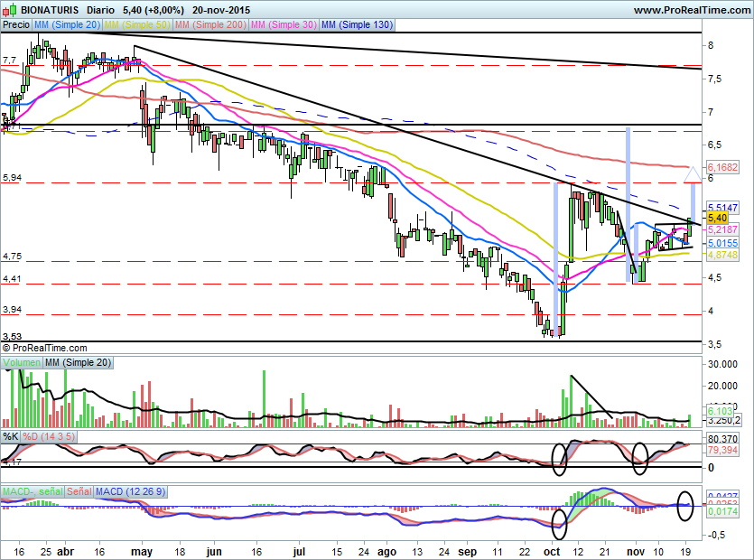754x560 pixels.
Task: Select the MM (Simple 30) label
Action: (x=284, y=24)
